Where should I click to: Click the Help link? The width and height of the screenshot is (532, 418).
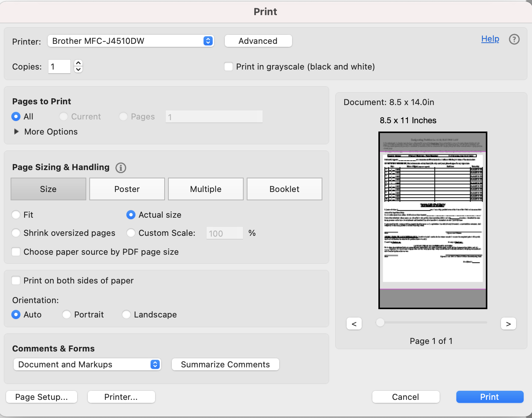(x=490, y=39)
